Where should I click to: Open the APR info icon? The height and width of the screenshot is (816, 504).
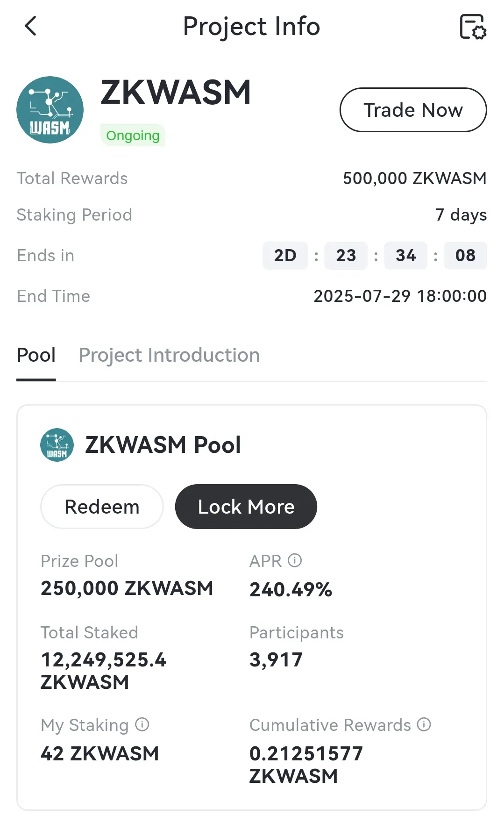click(x=295, y=560)
